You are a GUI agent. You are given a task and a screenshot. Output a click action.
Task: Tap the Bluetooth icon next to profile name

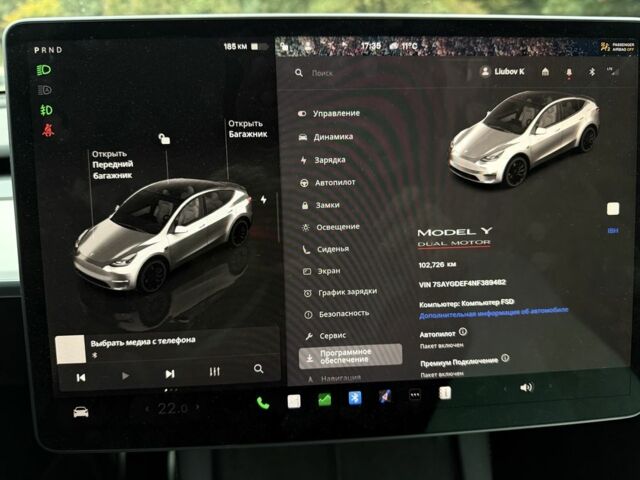point(590,72)
